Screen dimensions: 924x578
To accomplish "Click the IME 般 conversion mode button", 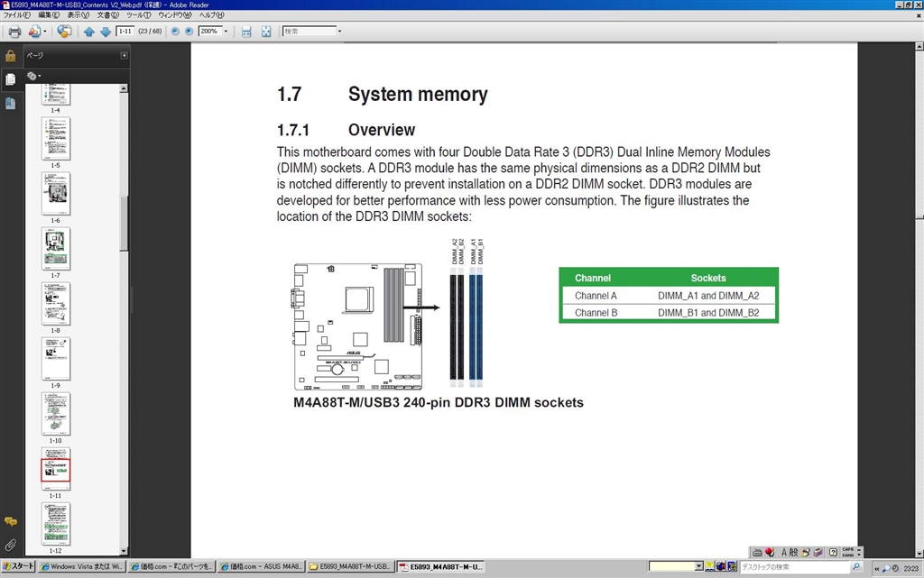I will (x=794, y=552).
